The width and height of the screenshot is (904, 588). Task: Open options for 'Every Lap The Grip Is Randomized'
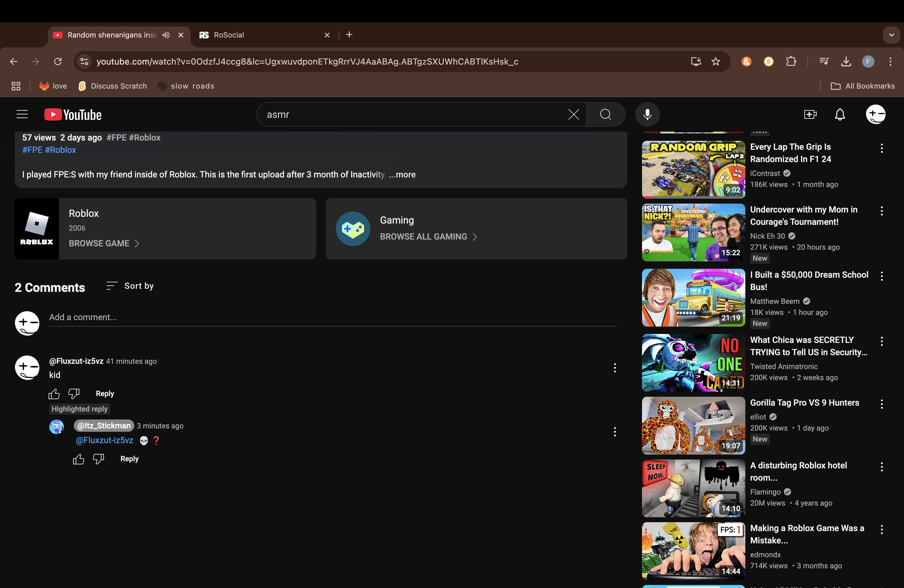882,149
